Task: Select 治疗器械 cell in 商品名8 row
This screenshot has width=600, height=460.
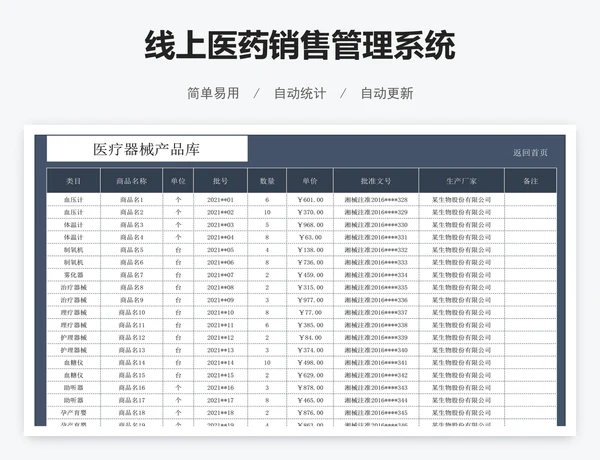Action: [x=73, y=287]
